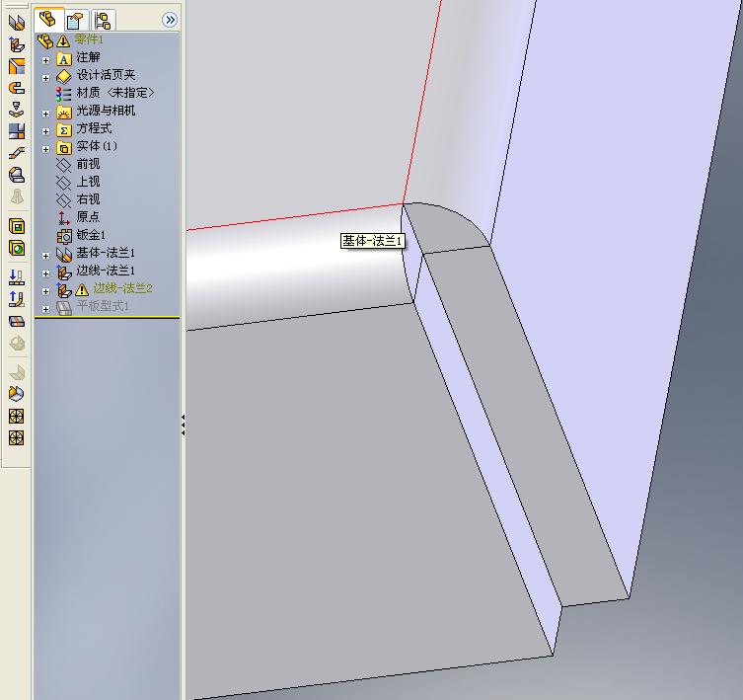Select 设计活页夹 in the tree
This screenshot has width=743, height=700.
107,75
